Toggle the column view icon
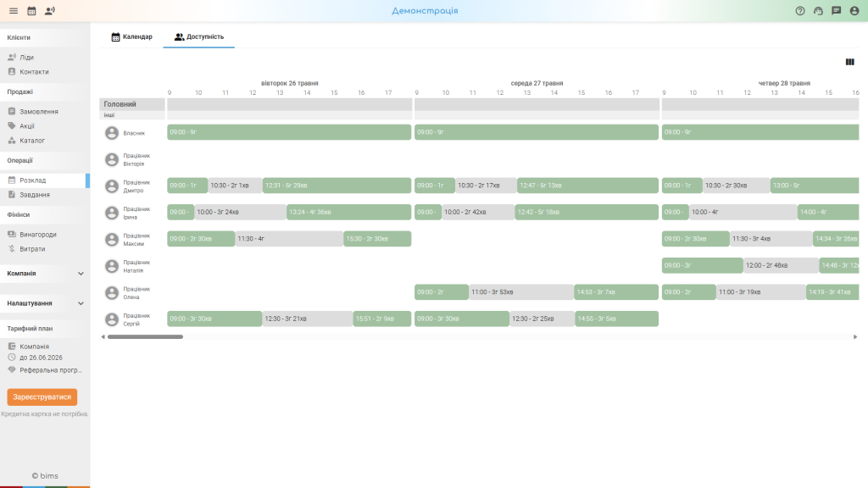The height and width of the screenshot is (488, 868). [x=849, y=62]
